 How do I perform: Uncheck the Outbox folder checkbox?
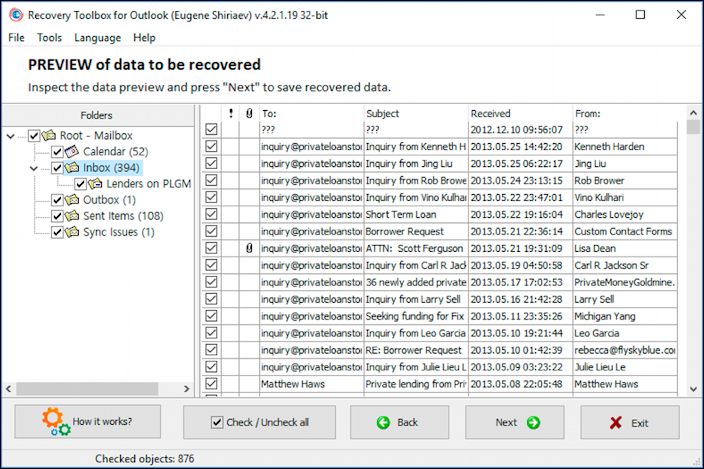[57, 200]
